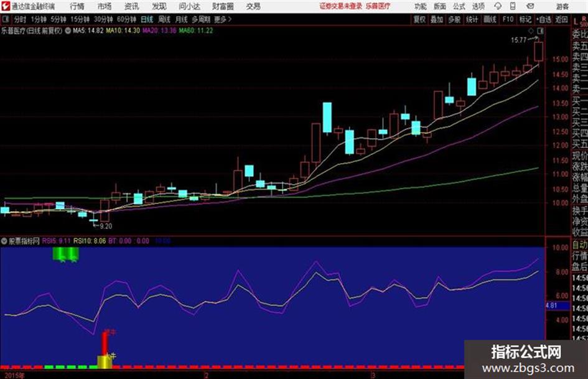Click the 2015年 date axis label
The height and width of the screenshot is (379, 588).
click(x=14, y=375)
